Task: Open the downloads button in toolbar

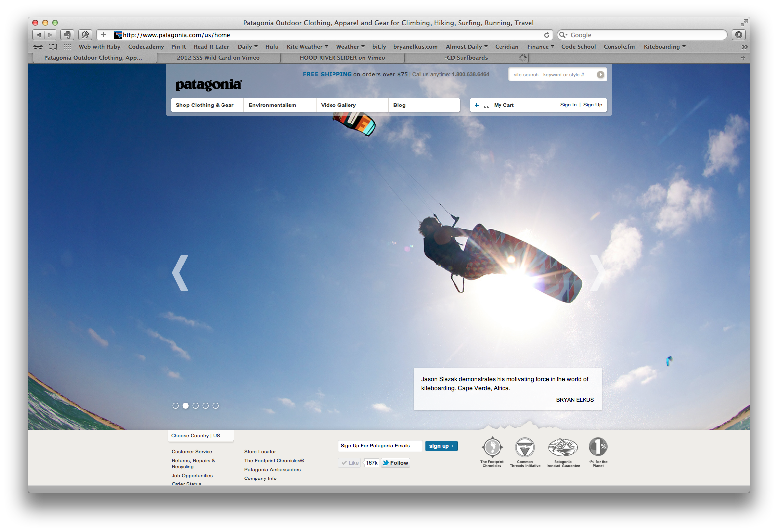Action: click(x=739, y=35)
